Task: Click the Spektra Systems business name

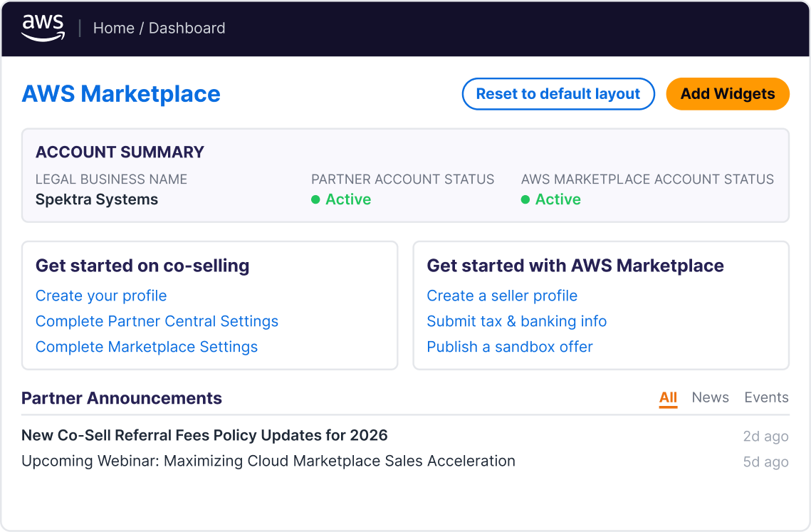Action: pyautogui.click(x=97, y=199)
